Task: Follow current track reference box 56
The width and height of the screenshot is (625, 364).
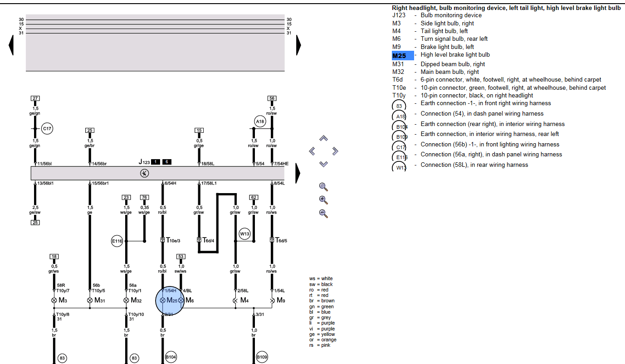Action: tap(272, 98)
